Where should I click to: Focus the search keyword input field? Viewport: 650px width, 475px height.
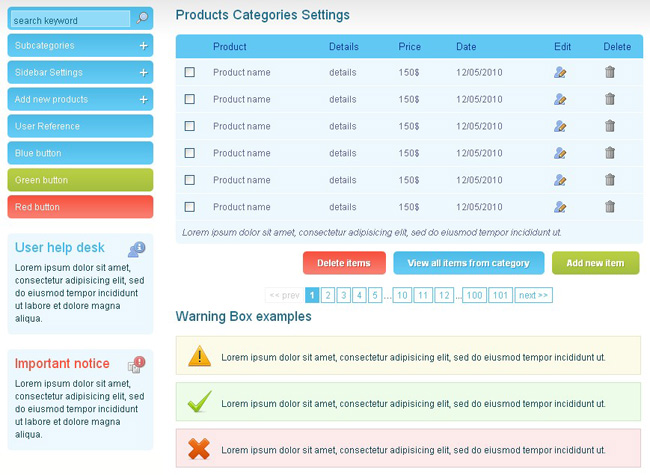[70, 19]
